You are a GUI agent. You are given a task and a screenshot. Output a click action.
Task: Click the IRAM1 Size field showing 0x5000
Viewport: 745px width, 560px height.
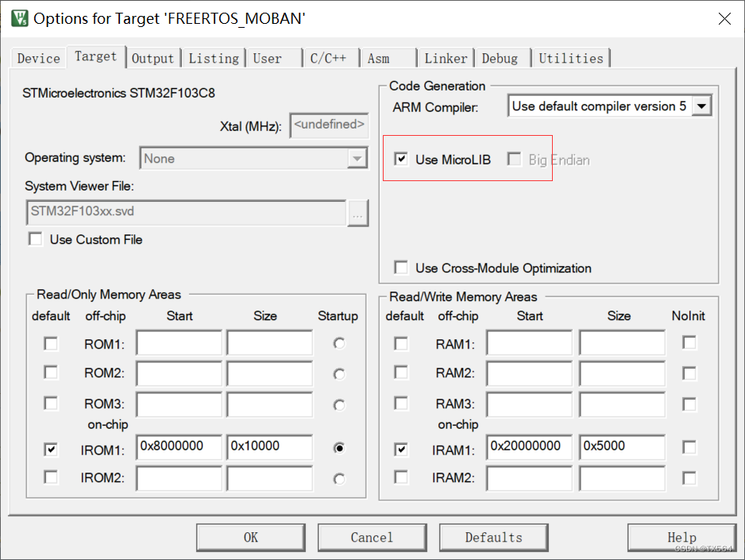622,447
